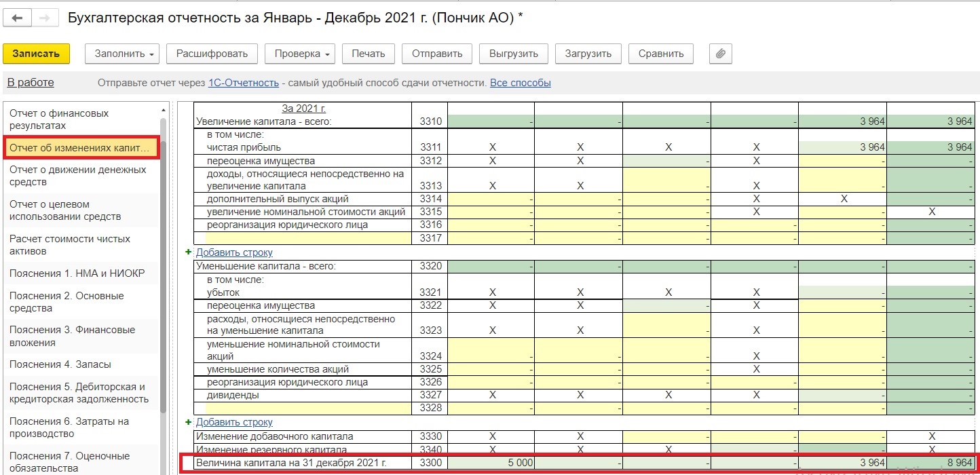This screenshot has height=475, width=980.
Task: Click the back arrow navigation icon
Action: point(18,18)
